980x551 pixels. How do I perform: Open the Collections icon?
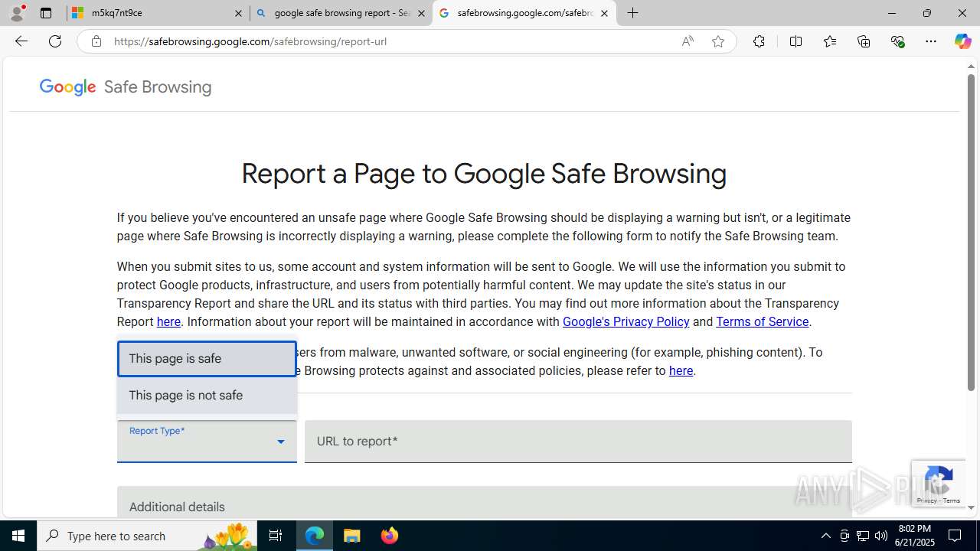coord(864,41)
